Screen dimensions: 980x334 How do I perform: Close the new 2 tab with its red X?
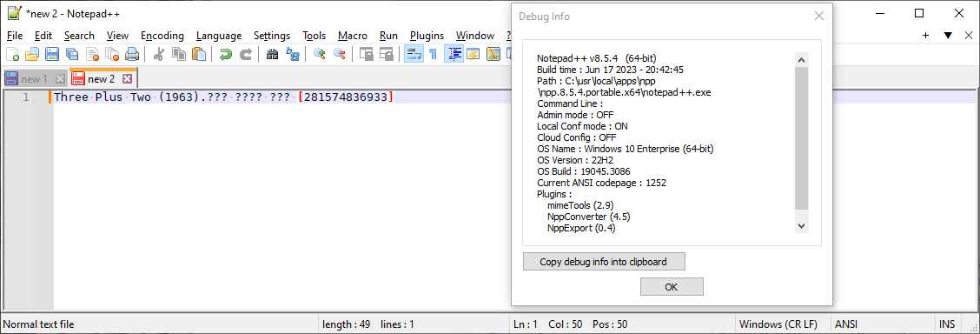click(x=127, y=79)
